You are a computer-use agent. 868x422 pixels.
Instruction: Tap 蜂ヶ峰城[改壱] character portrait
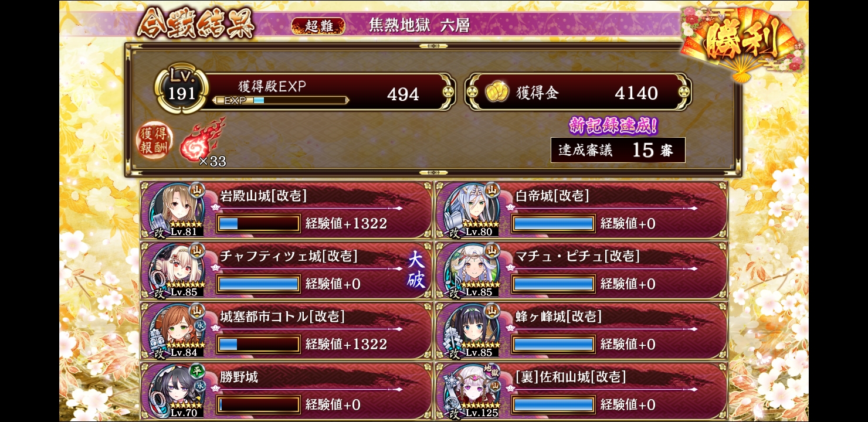click(471, 331)
